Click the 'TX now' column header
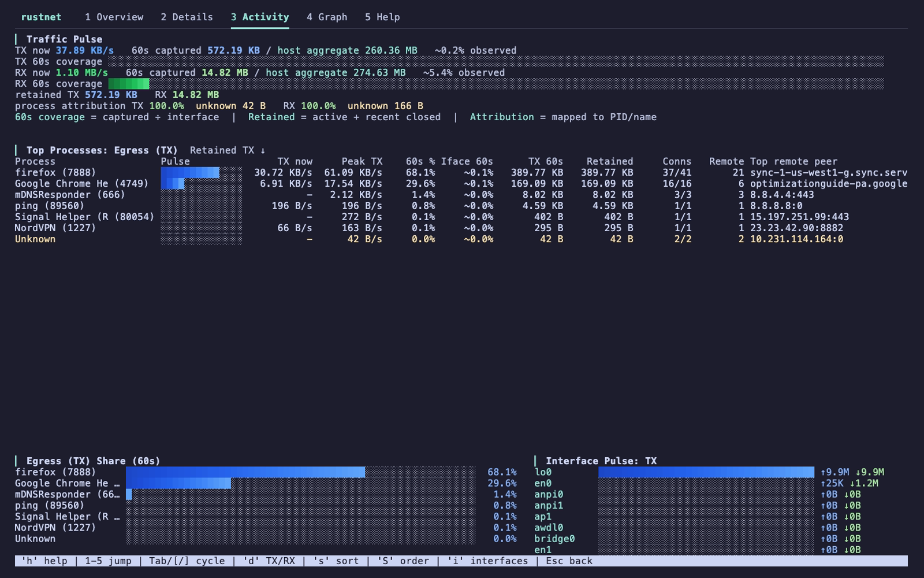This screenshot has width=924, height=578. pos(295,161)
